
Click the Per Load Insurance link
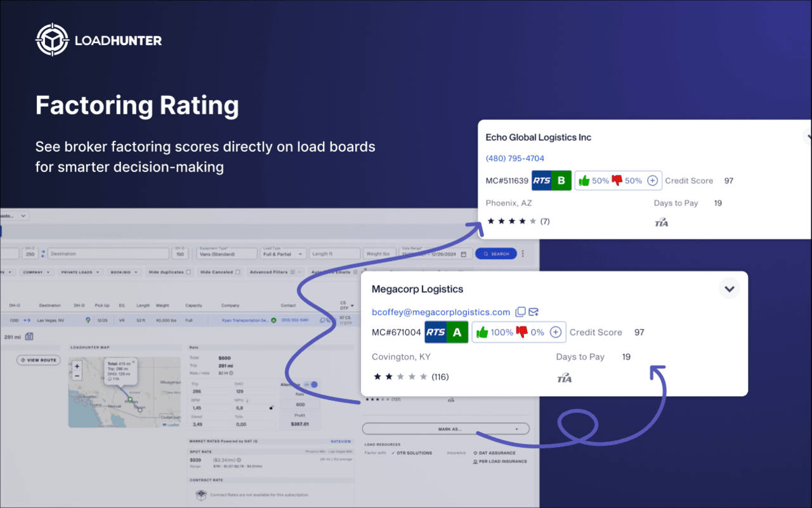(x=499, y=462)
